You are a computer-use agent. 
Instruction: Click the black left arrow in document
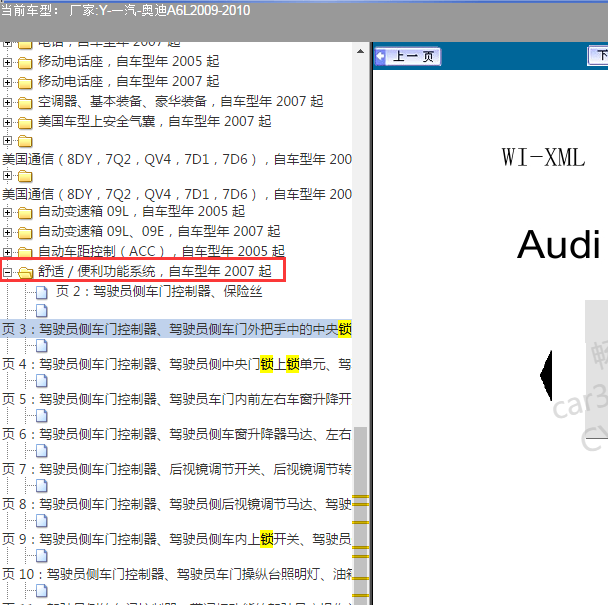[x=546, y=375]
